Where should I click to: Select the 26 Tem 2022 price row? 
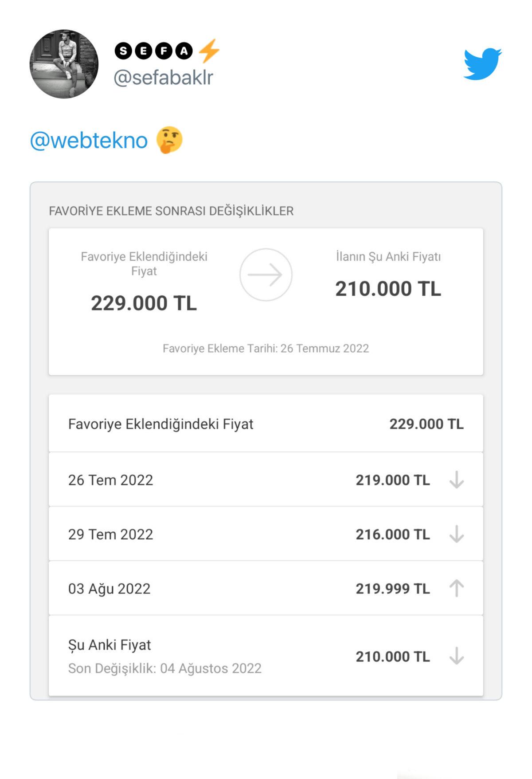pos(266,480)
